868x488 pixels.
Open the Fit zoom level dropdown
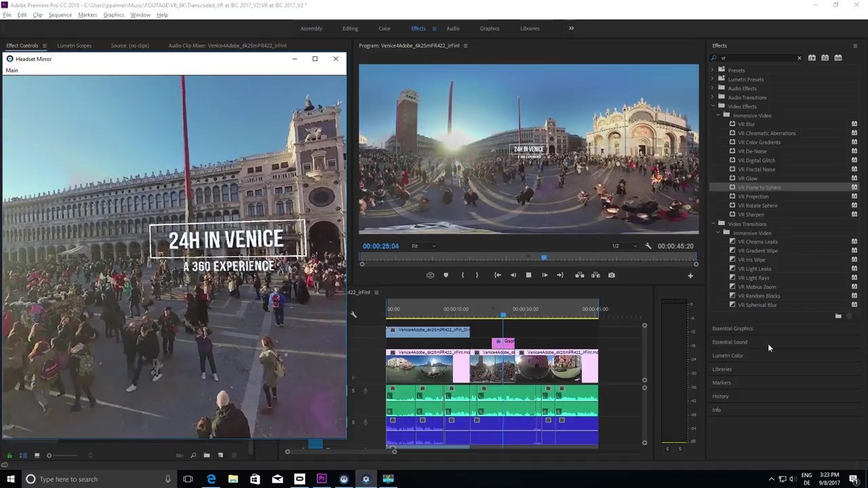(x=424, y=246)
